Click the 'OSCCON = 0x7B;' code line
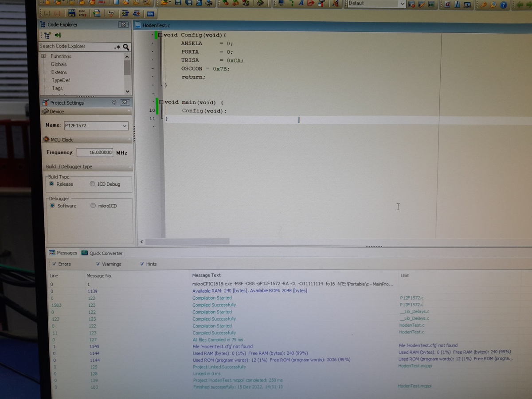 205,69
